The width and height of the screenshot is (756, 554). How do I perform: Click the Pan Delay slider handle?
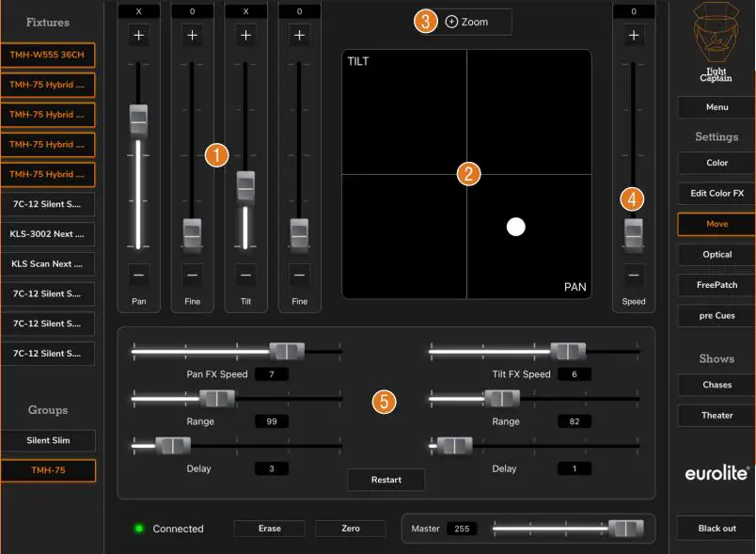click(x=173, y=446)
